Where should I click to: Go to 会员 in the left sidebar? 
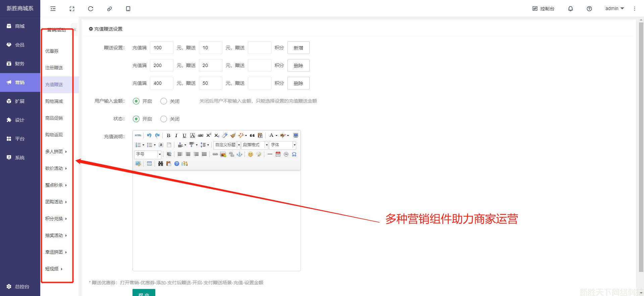pos(20,45)
